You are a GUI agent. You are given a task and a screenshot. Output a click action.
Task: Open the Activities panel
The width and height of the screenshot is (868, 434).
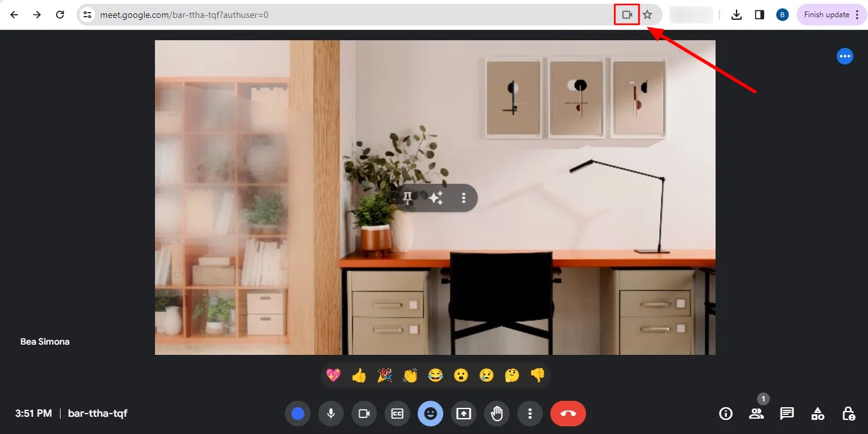(818, 414)
